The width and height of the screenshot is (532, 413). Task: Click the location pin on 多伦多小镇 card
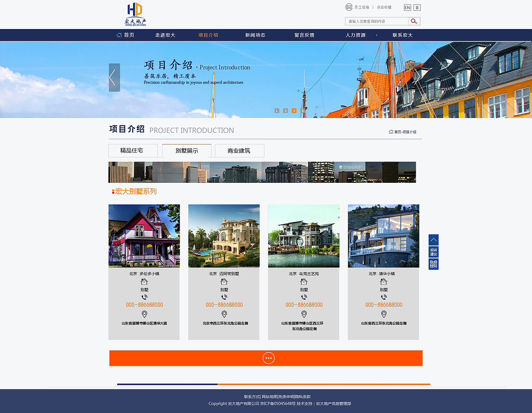(144, 314)
